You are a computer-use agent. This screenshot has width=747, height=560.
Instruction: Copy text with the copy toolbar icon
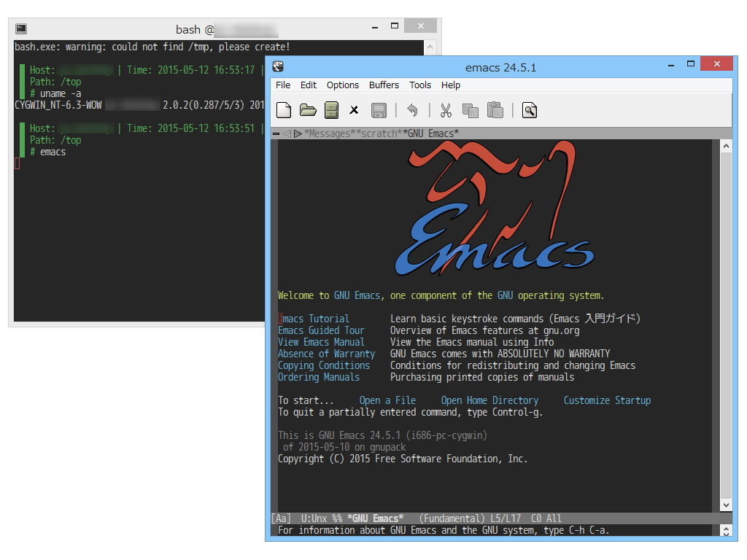[x=470, y=109]
